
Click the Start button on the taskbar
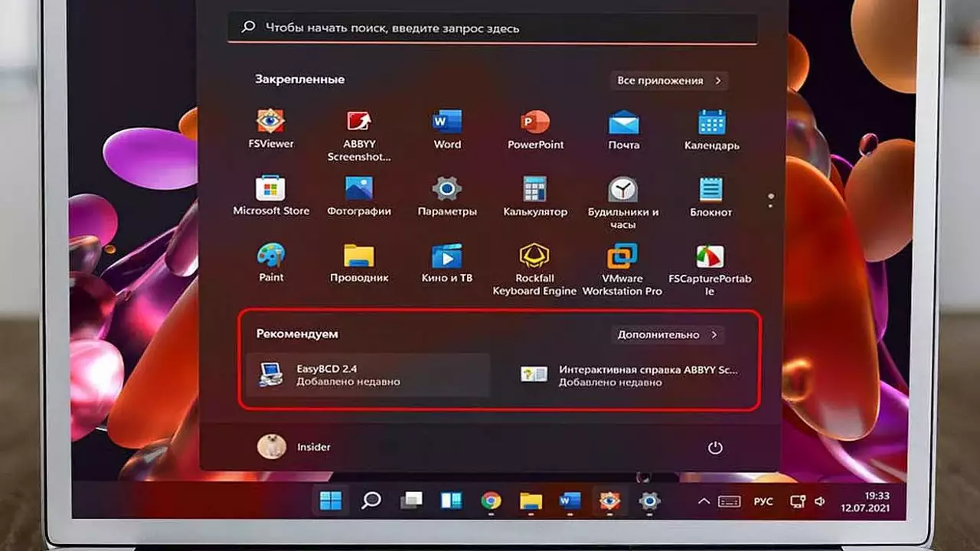click(x=331, y=501)
